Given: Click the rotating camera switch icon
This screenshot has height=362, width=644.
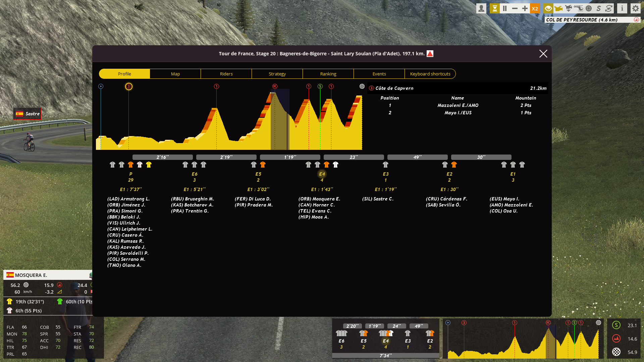Looking at the screenshot, I should [609, 9].
